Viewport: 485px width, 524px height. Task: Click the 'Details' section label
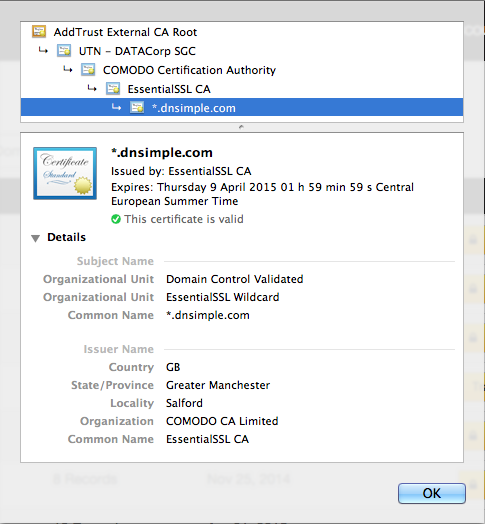[x=67, y=237]
